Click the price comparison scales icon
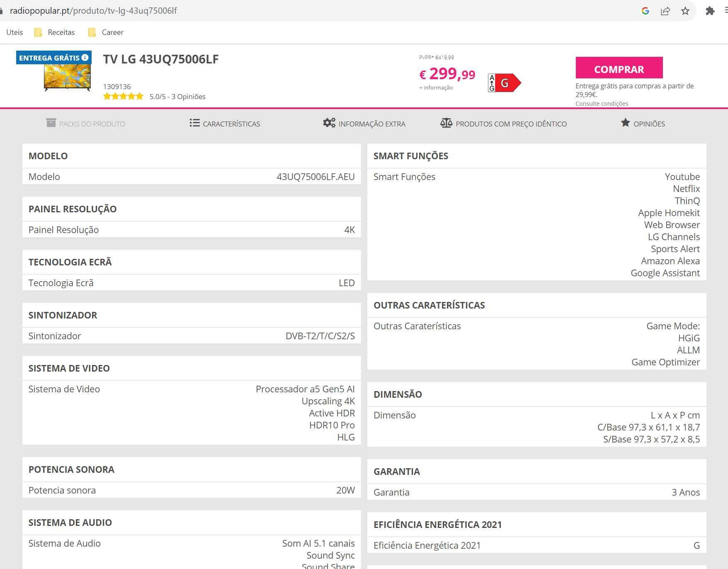 [x=446, y=123]
